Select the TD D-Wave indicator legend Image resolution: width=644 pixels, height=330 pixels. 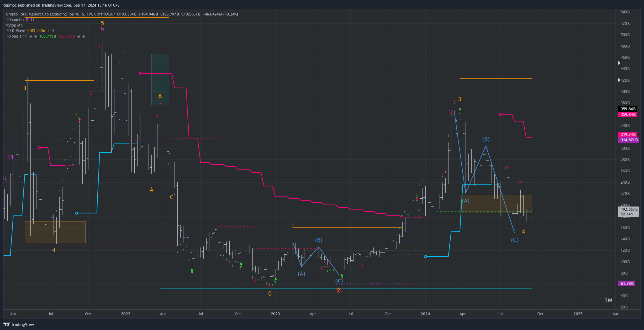tap(15, 31)
